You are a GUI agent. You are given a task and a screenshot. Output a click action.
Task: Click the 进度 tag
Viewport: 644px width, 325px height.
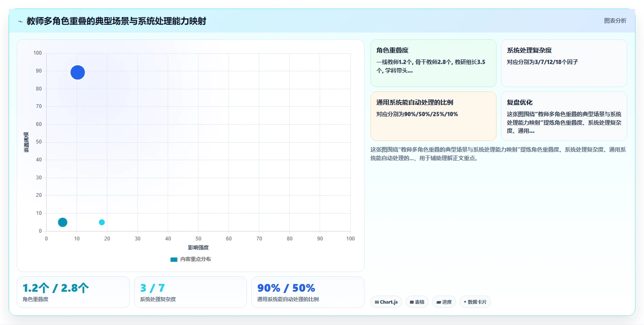(x=444, y=302)
